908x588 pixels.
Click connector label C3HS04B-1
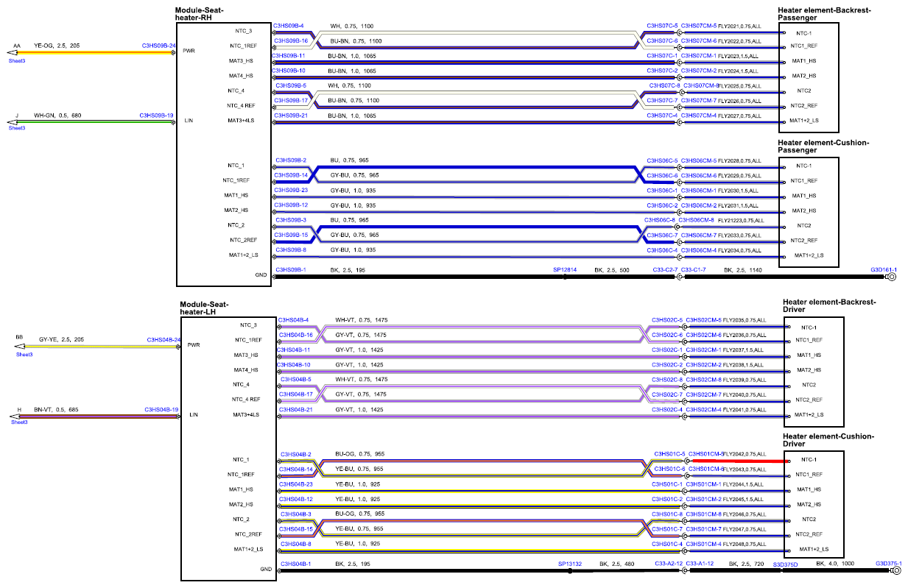(296, 564)
